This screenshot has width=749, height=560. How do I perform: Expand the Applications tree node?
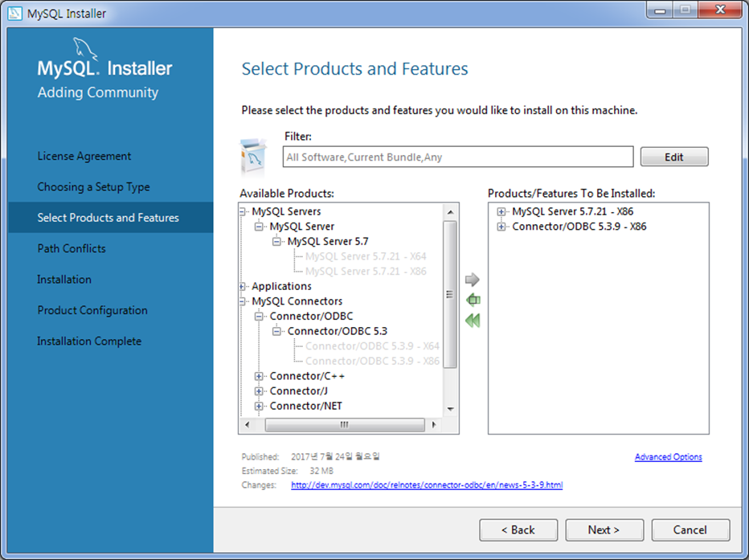click(x=242, y=287)
